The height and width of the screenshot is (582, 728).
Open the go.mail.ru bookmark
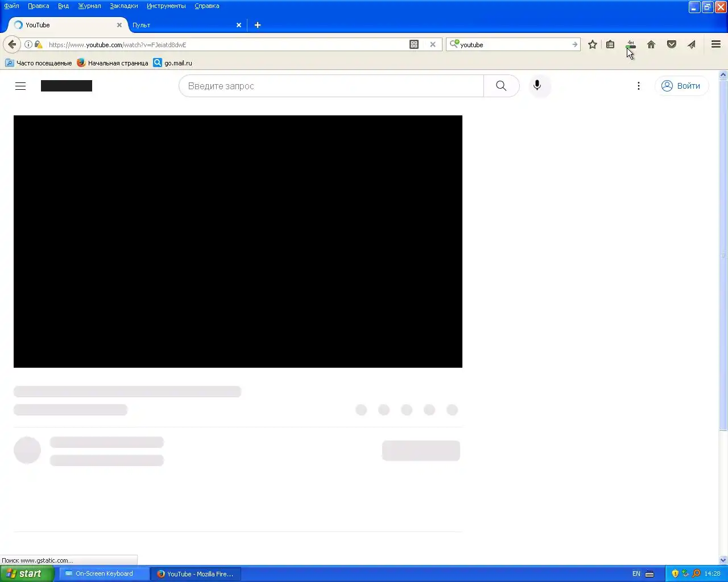click(173, 63)
